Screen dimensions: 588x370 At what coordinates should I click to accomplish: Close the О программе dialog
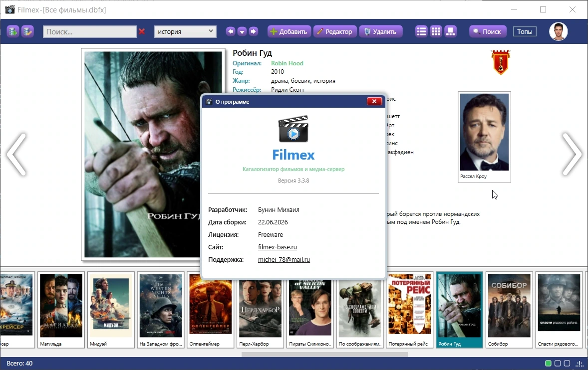[x=374, y=102]
